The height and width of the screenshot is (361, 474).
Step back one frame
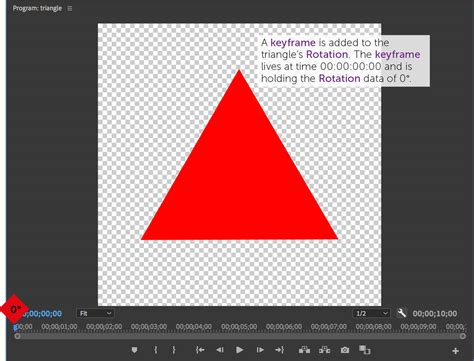[220, 350]
